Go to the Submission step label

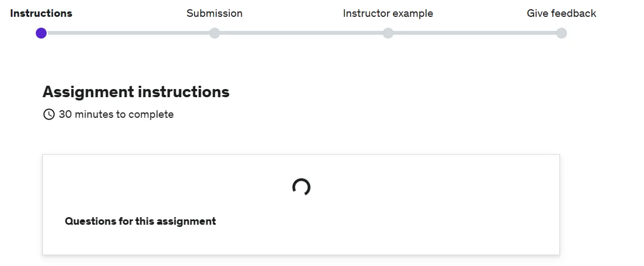[214, 14]
